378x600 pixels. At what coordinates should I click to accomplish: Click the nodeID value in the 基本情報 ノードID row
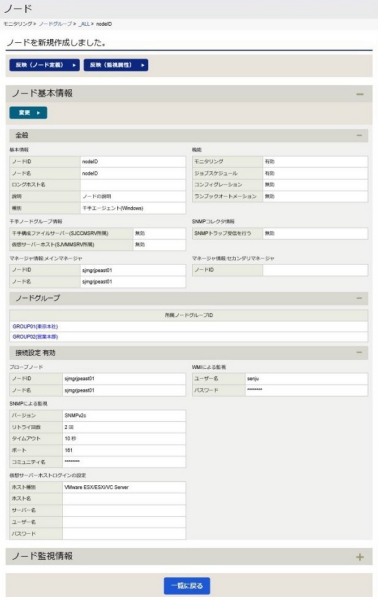click(x=90, y=162)
